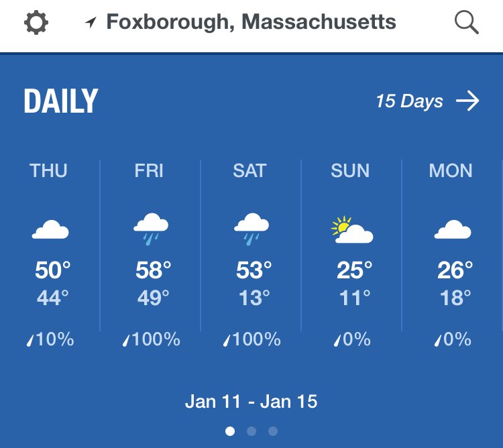Tap Saturday's 53° high temperature

coord(254,270)
